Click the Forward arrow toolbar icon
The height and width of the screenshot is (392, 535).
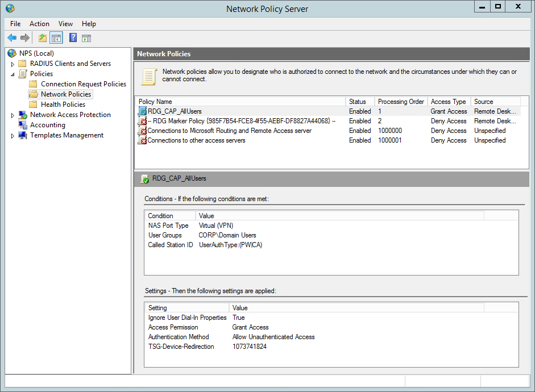(25, 38)
